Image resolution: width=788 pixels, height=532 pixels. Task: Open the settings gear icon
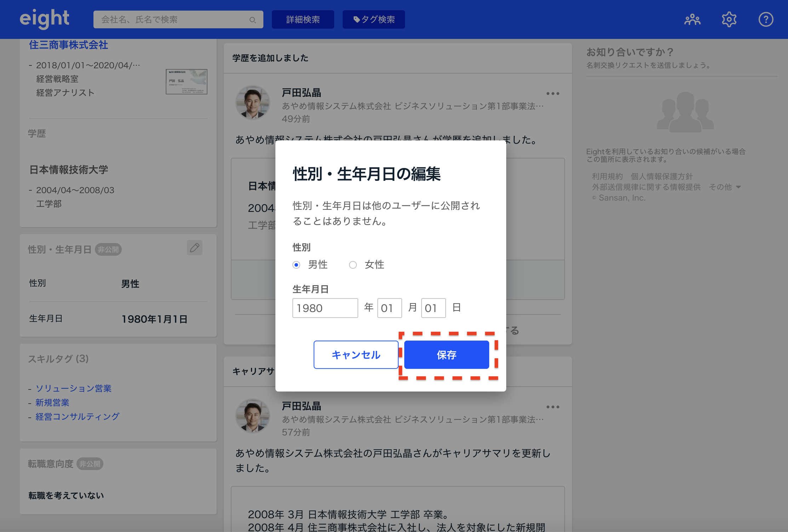(x=729, y=19)
